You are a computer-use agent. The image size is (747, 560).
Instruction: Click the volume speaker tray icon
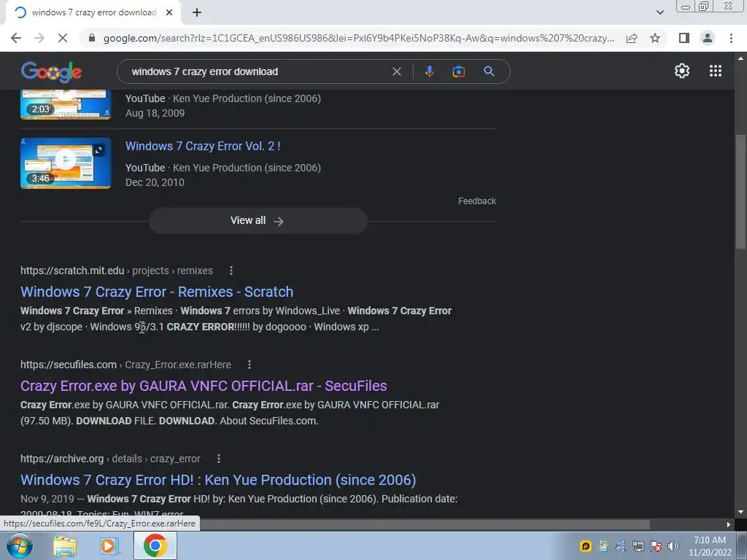(673, 546)
